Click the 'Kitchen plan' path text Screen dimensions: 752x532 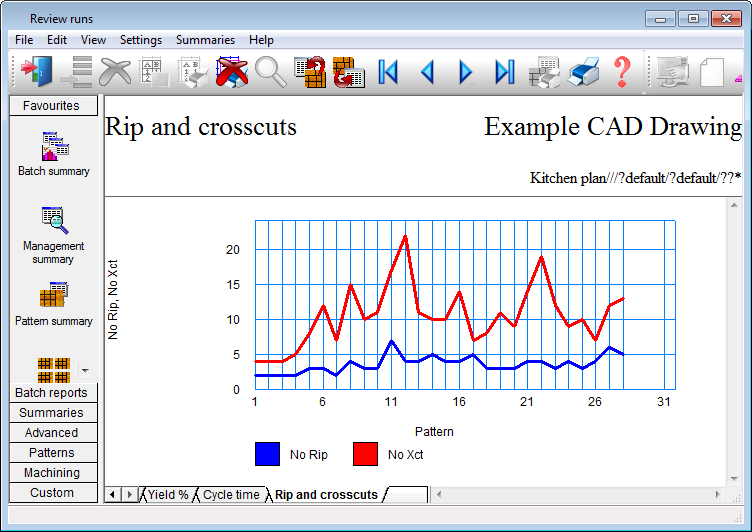click(635, 178)
